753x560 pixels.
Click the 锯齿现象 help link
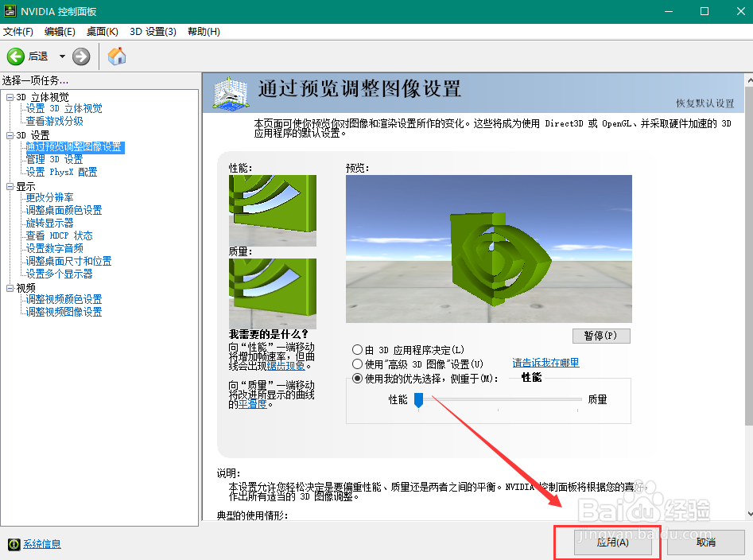coord(286,366)
